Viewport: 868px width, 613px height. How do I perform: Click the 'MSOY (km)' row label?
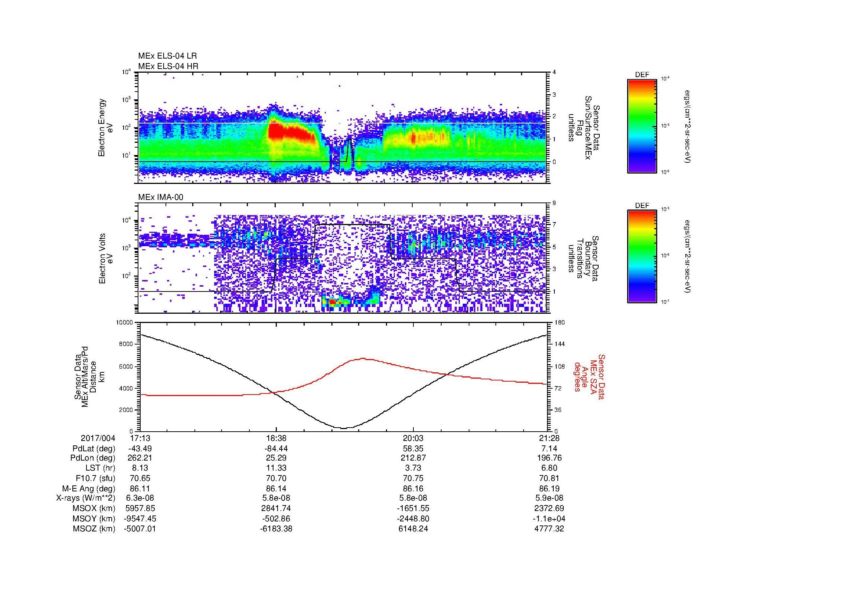(x=94, y=518)
